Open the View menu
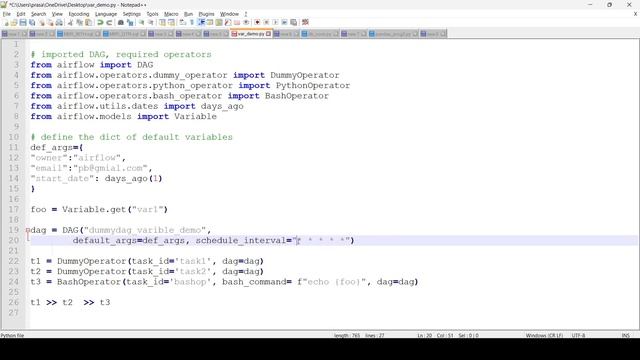This screenshot has height=360, width=640. click(57, 14)
